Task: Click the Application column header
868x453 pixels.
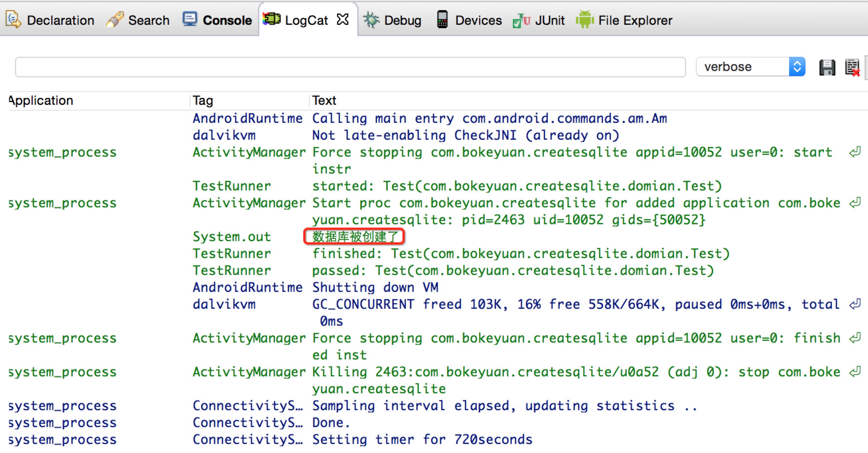Action: 41,100
